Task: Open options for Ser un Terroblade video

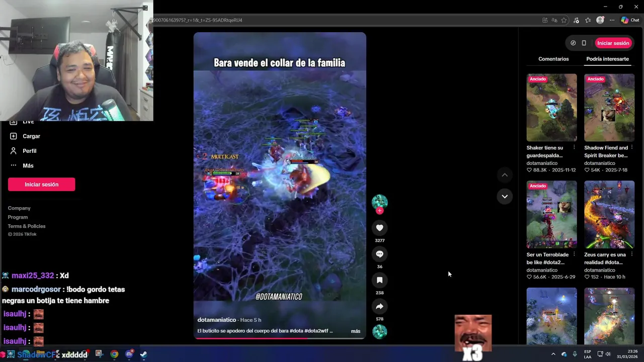Action: (x=574, y=255)
